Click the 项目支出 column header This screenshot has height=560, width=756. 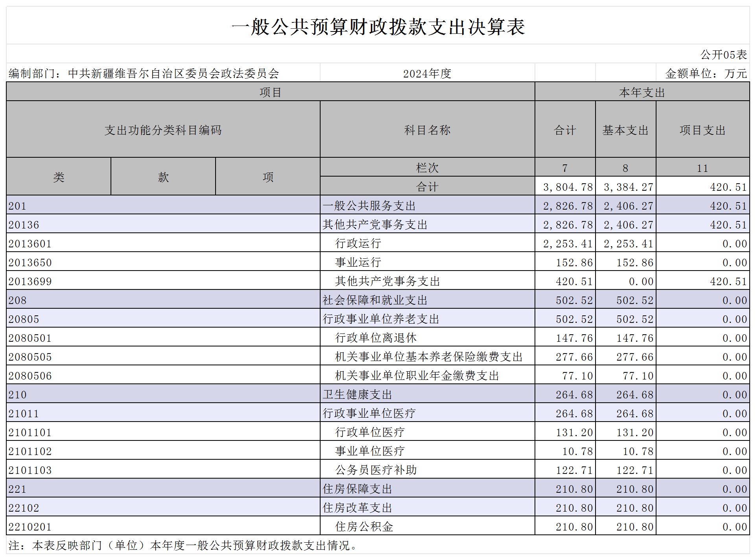click(x=702, y=130)
